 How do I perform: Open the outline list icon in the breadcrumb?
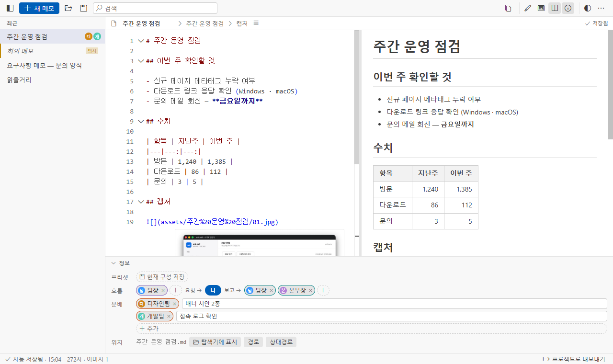tap(256, 23)
